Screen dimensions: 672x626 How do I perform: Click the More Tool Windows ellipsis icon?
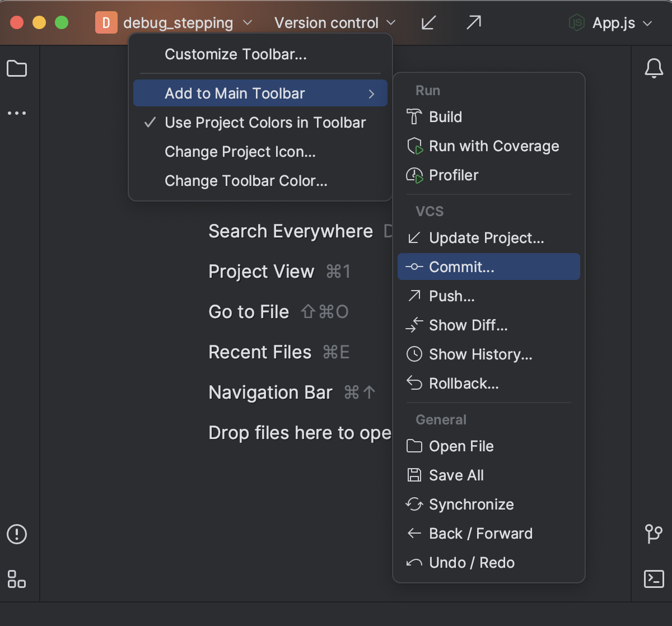point(17,113)
